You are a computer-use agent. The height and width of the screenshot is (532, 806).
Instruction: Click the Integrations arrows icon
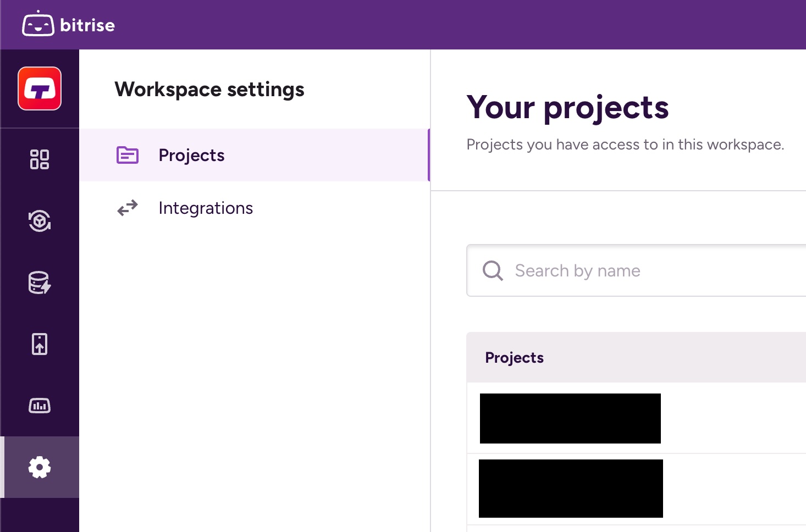(128, 208)
